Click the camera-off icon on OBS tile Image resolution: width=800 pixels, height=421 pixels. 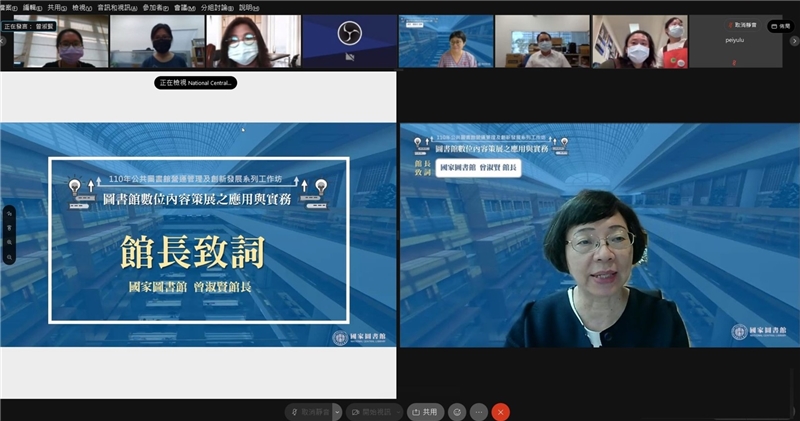pyautogui.click(x=349, y=57)
